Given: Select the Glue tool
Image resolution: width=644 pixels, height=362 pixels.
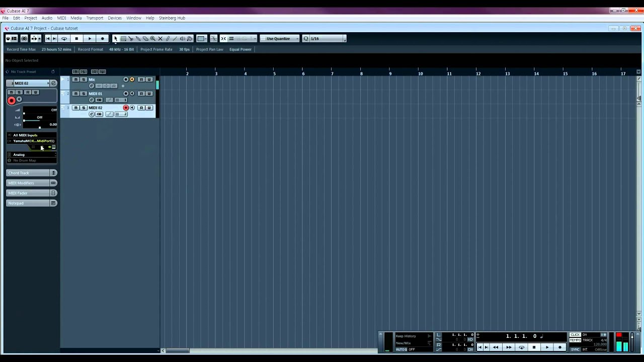Looking at the screenshot, I should [x=138, y=38].
